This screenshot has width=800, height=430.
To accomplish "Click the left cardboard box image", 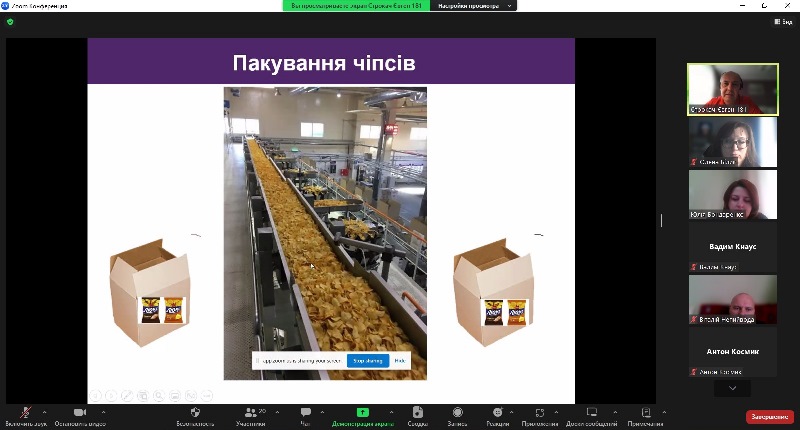I will point(150,292).
